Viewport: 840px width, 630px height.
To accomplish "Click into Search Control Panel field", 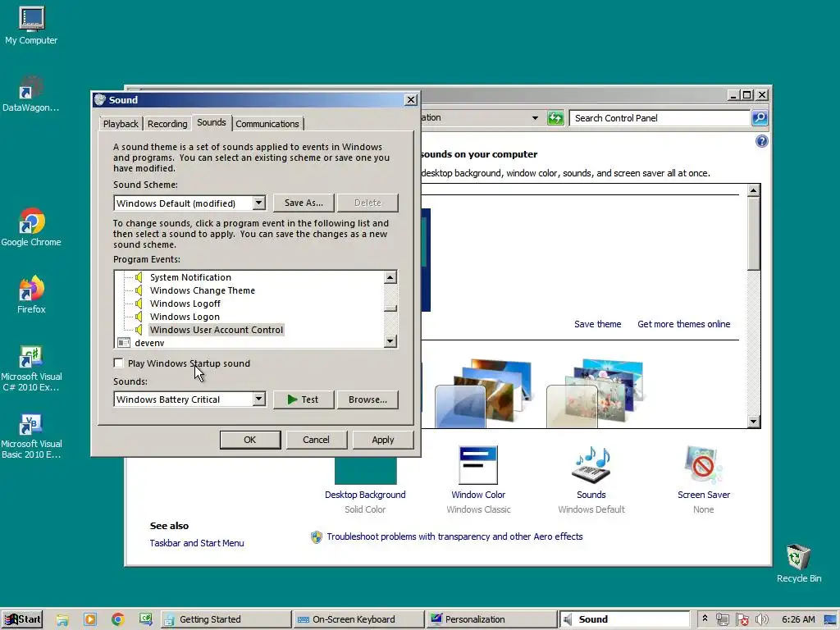I will (659, 118).
